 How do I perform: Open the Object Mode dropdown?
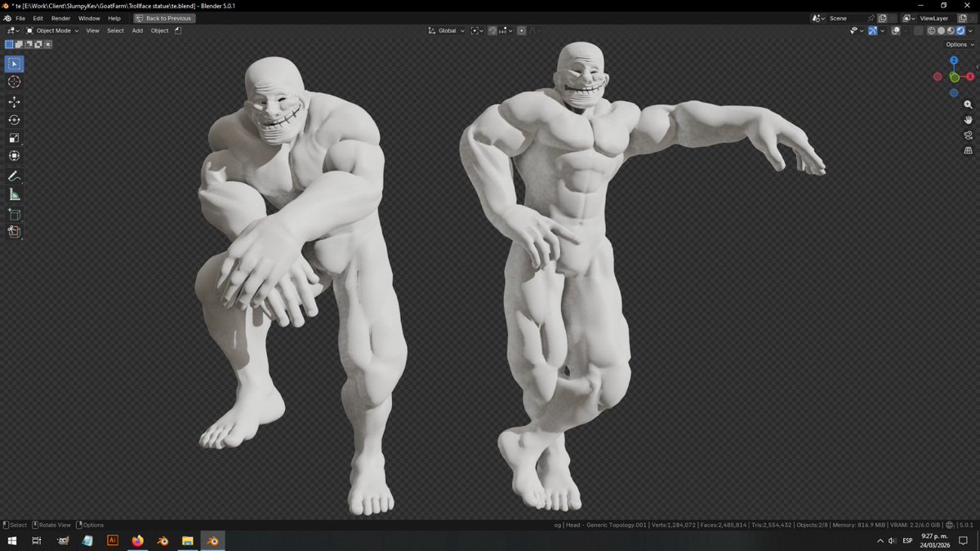click(52, 31)
